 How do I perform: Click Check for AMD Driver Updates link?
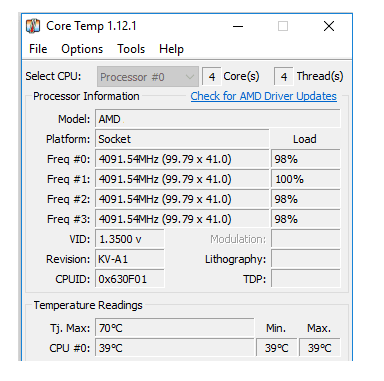[x=264, y=96]
